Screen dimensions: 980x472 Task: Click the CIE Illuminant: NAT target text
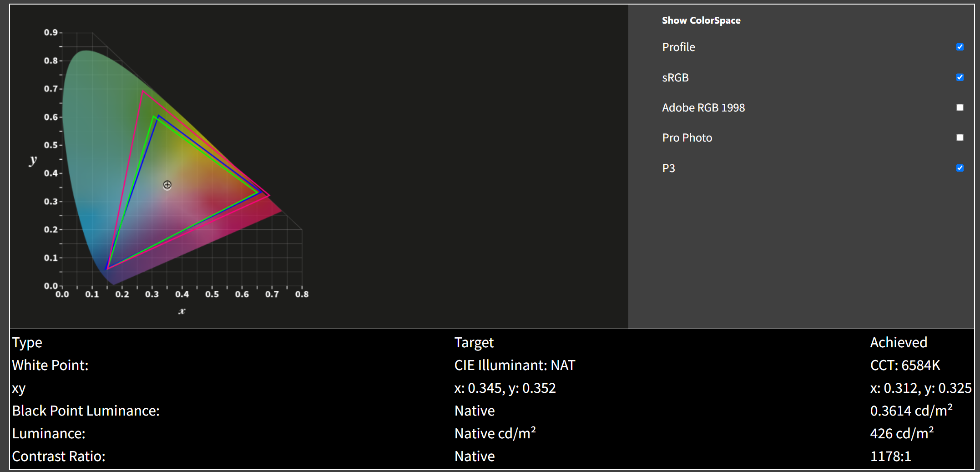point(514,365)
